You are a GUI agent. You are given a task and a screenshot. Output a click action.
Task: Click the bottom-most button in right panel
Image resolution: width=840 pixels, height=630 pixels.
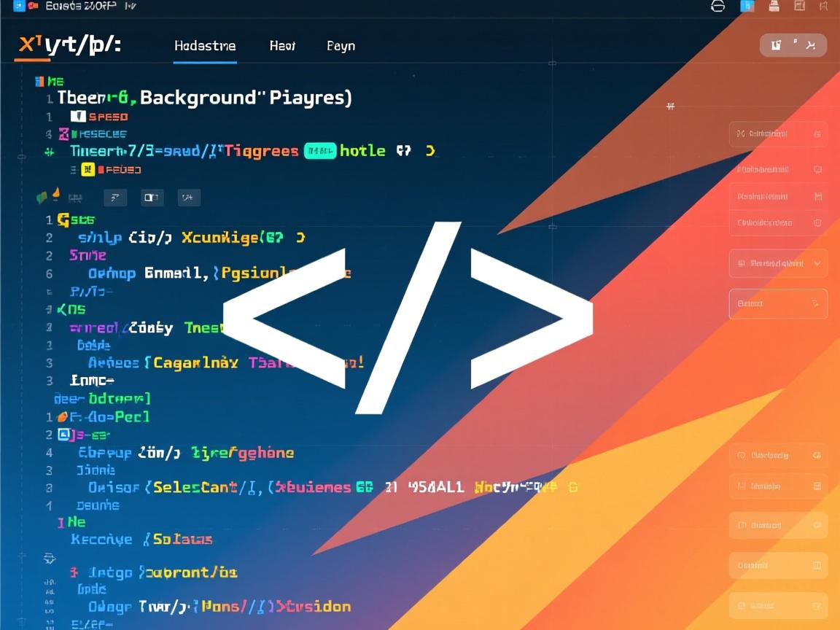(778, 605)
